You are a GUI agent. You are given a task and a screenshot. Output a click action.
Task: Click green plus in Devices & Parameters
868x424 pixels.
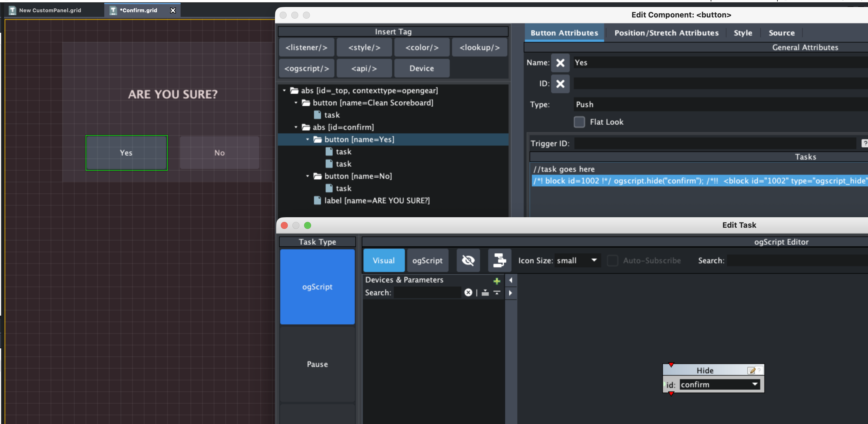click(x=496, y=281)
